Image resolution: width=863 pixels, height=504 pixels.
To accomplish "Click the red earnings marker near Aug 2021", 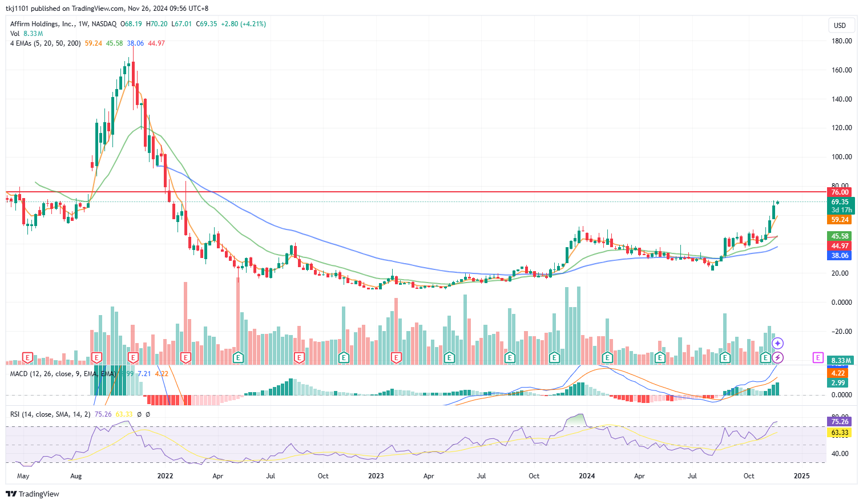I will pyautogui.click(x=97, y=358).
